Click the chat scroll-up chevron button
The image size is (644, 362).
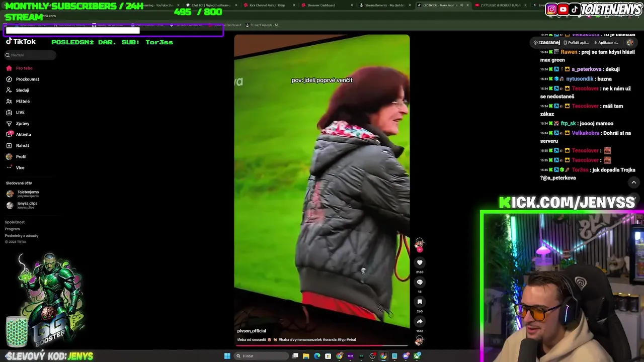(x=634, y=182)
